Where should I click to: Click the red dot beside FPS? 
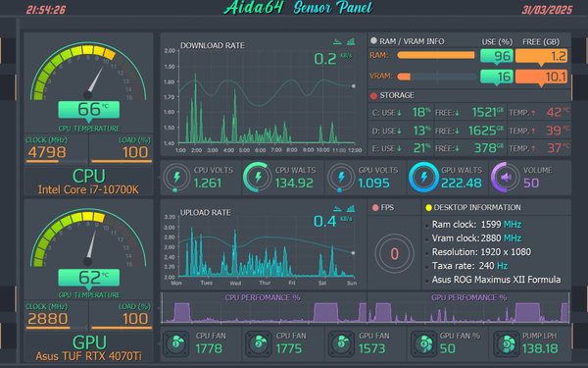coord(375,208)
